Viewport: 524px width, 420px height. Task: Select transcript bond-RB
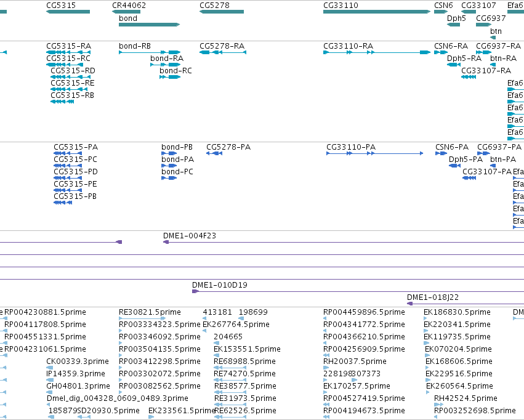tap(150, 52)
